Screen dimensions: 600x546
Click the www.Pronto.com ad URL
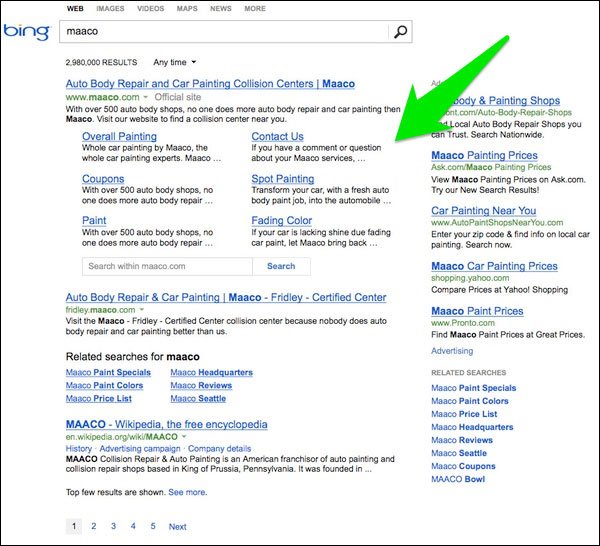pyautogui.click(x=463, y=323)
